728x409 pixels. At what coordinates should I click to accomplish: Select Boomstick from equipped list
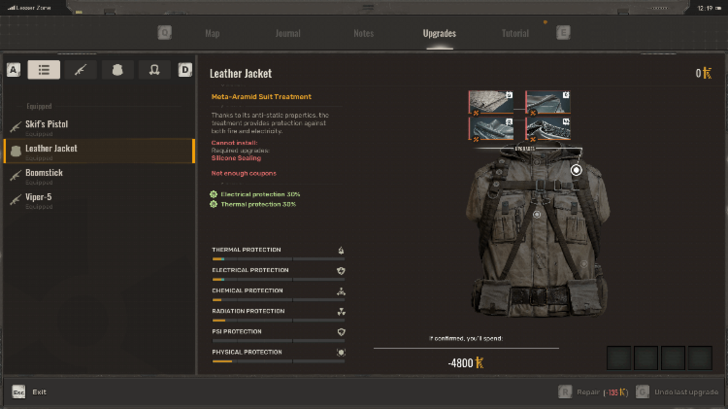(x=99, y=175)
